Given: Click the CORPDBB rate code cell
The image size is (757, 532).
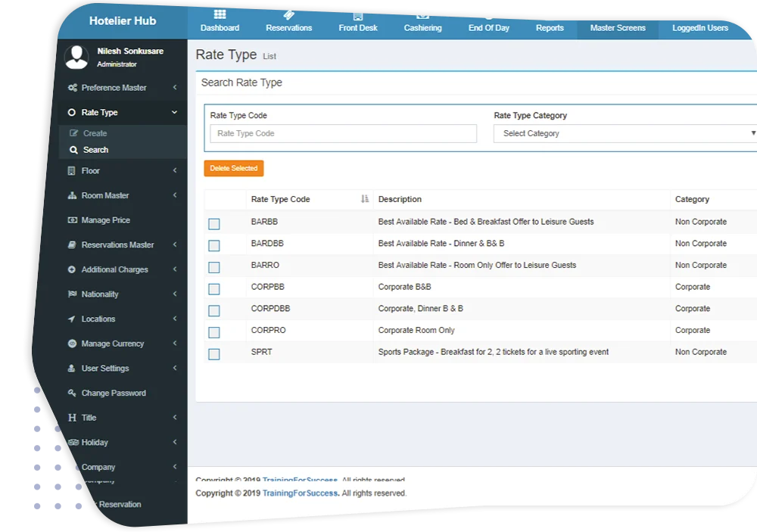Looking at the screenshot, I should pos(270,309).
